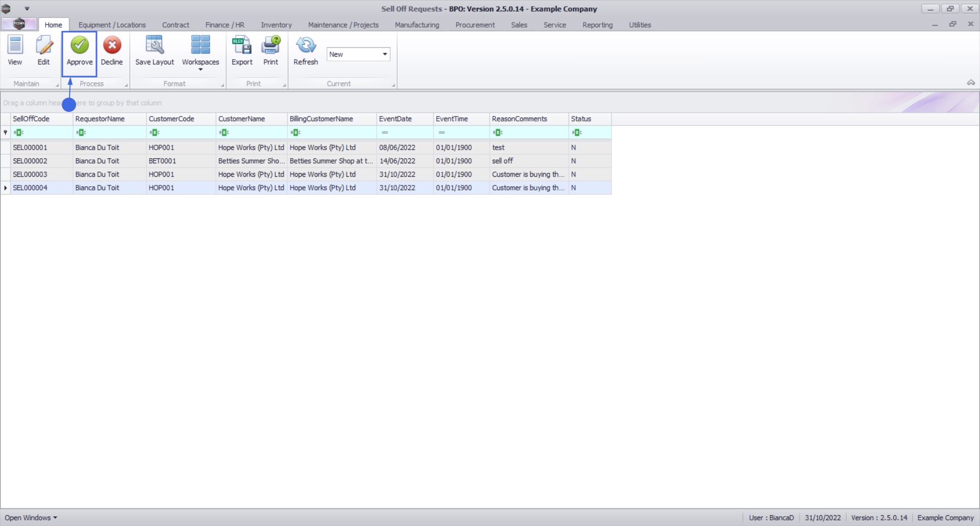The width and height of the screenshot is (980, 526).
Task: Select the SEL000001 row
Action: [306, 148]
